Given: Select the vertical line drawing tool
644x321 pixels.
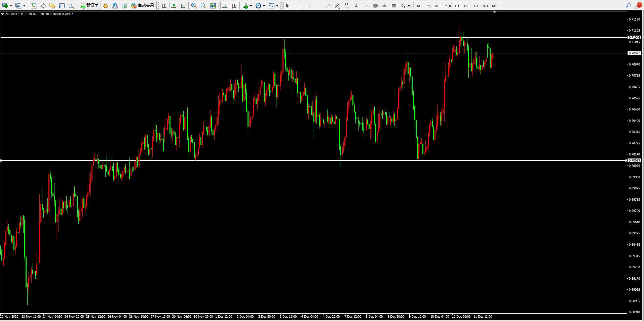Looking at the screenshot, I should [x=309, y=6].
